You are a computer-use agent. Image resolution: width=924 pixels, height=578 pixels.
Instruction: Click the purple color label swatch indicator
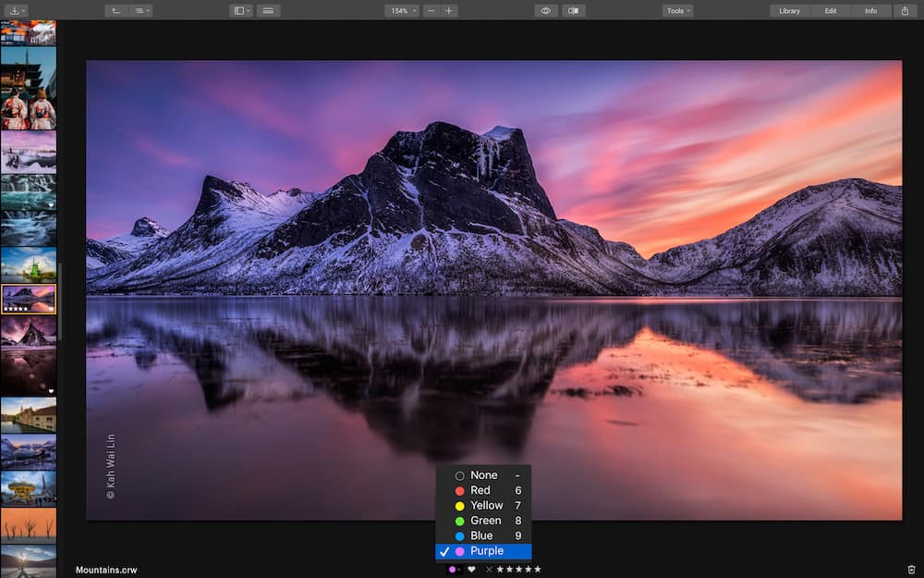[453, 570]
